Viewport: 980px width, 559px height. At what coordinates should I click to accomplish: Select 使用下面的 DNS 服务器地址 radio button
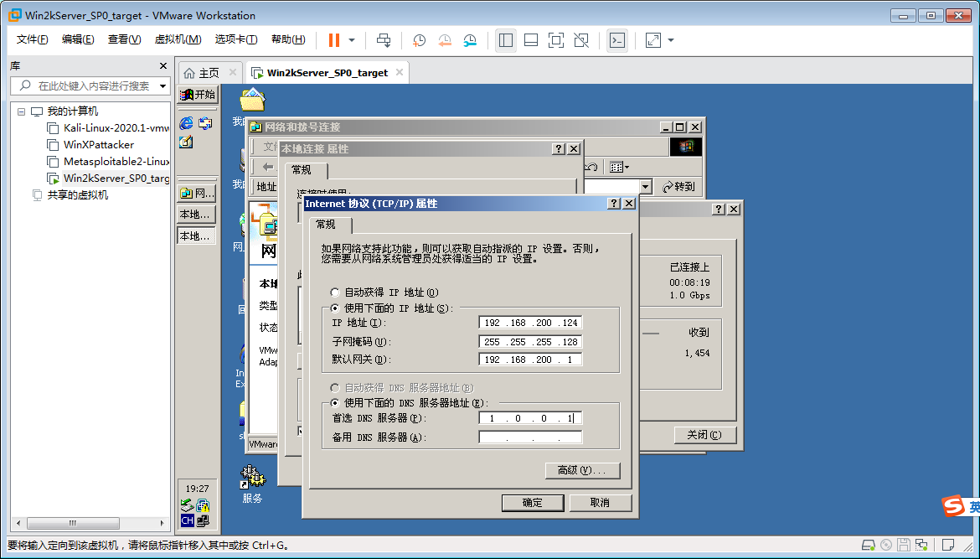click(x=336, y=403)
